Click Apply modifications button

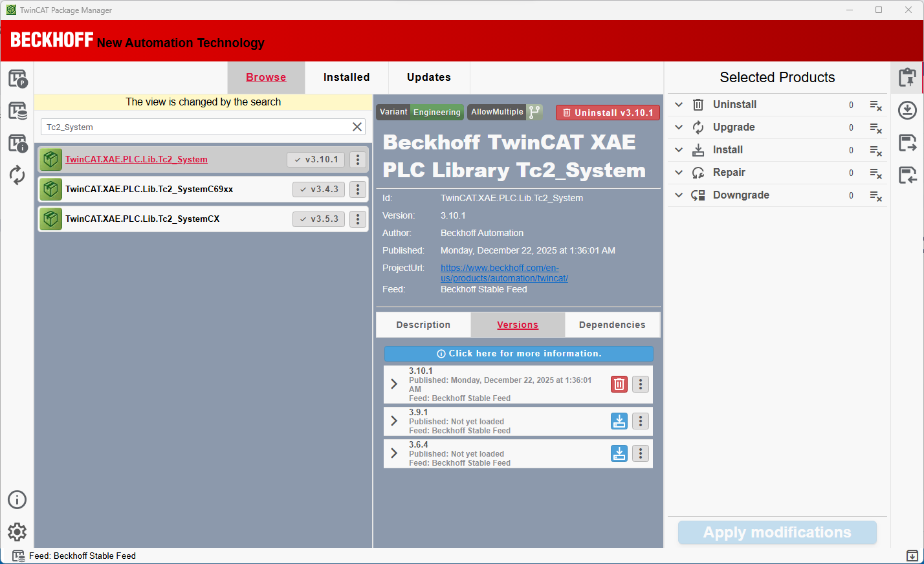777,532
